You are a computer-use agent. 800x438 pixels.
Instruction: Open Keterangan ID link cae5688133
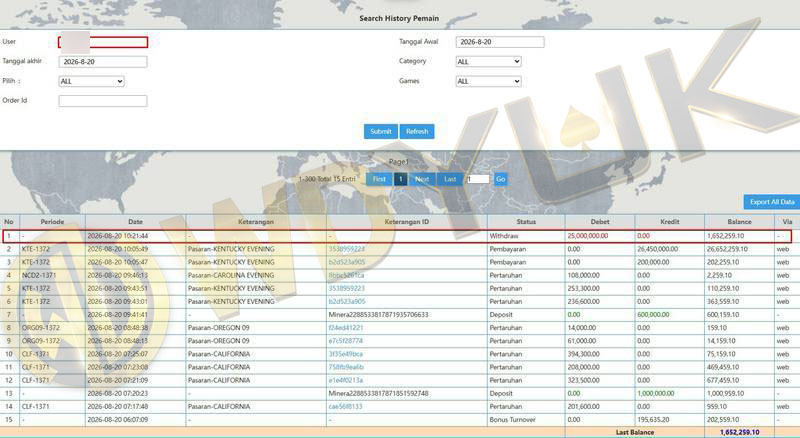click(x=345, y=406)
